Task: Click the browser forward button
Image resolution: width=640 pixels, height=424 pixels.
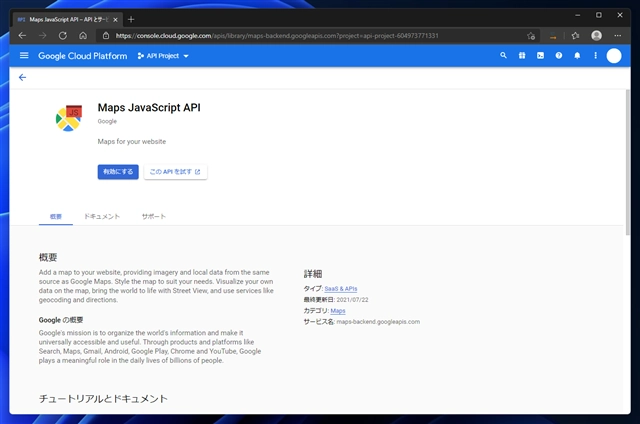Action: (x=42, y=36)
